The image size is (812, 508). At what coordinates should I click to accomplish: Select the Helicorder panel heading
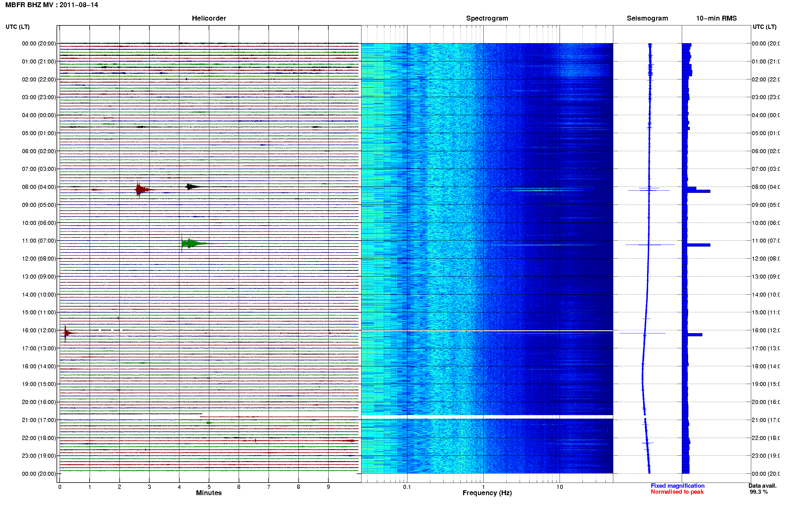click(209, 18)
